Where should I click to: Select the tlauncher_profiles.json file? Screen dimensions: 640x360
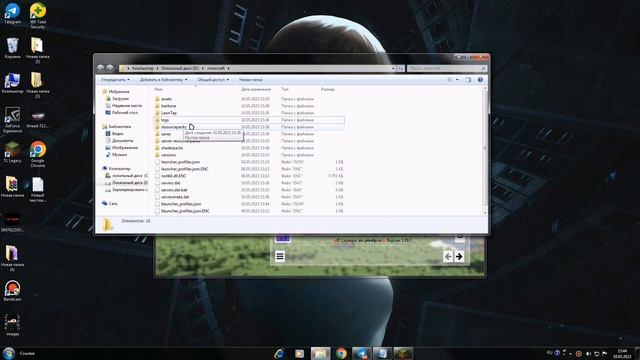[x=181, y=204]
